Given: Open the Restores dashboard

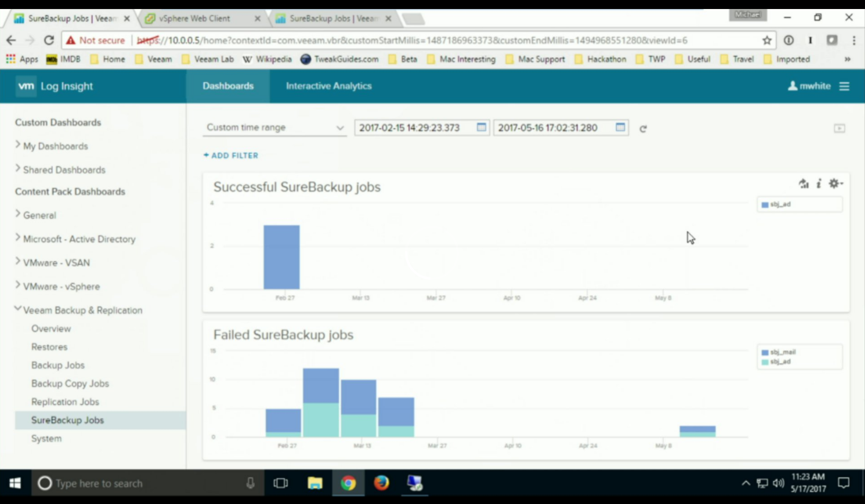Looking at the screenshot, I should [x=49, y=347].
